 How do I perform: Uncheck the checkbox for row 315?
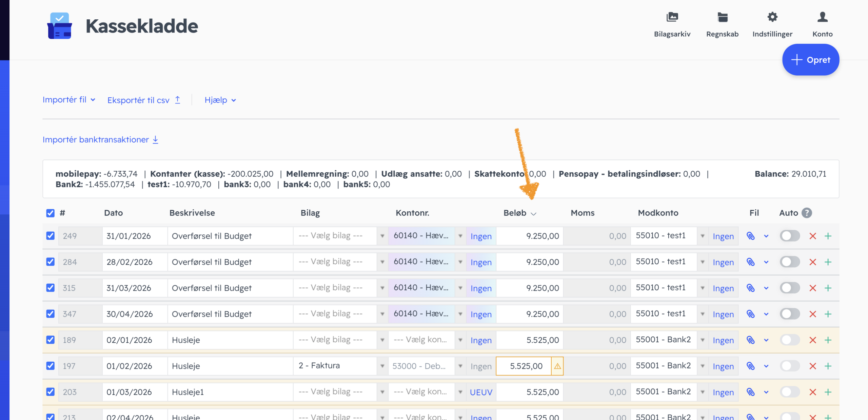[x=50, y=288]
